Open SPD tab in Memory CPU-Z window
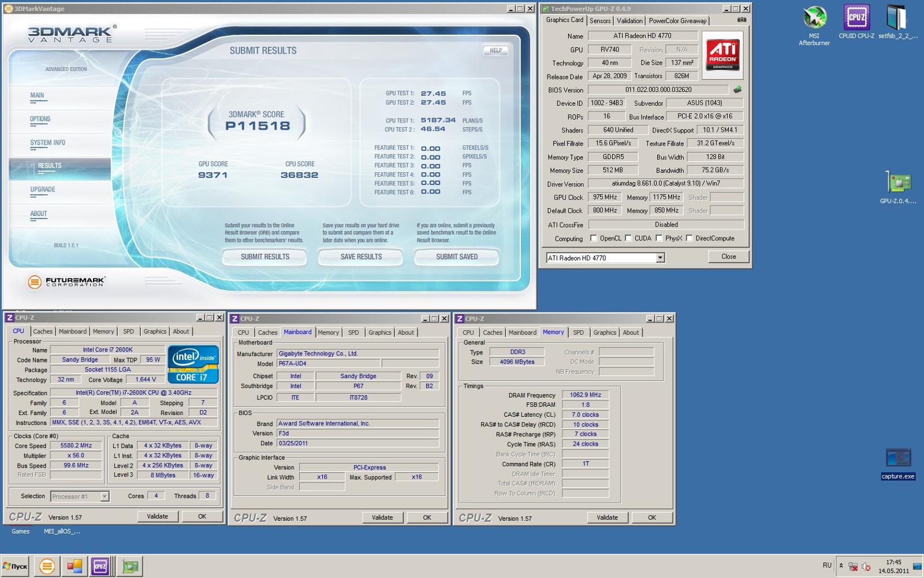The image size is (924, 578). (x=578, y=333)
